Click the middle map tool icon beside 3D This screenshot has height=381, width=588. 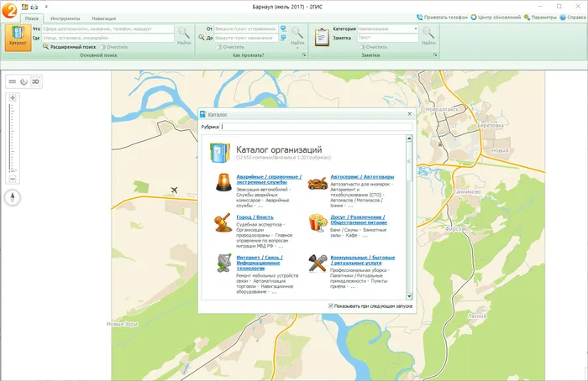click(24, 81)
